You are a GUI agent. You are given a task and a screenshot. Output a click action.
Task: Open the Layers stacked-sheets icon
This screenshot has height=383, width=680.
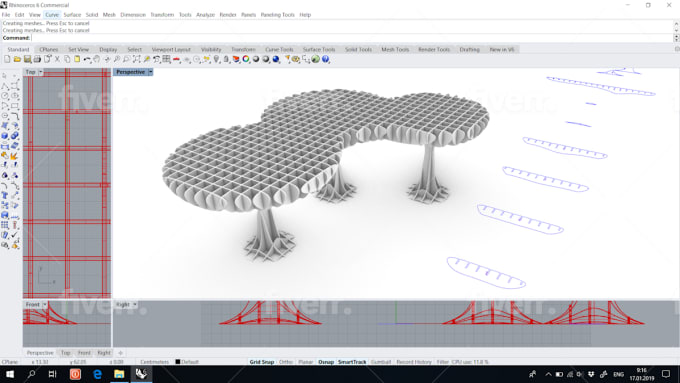point(236,59)
